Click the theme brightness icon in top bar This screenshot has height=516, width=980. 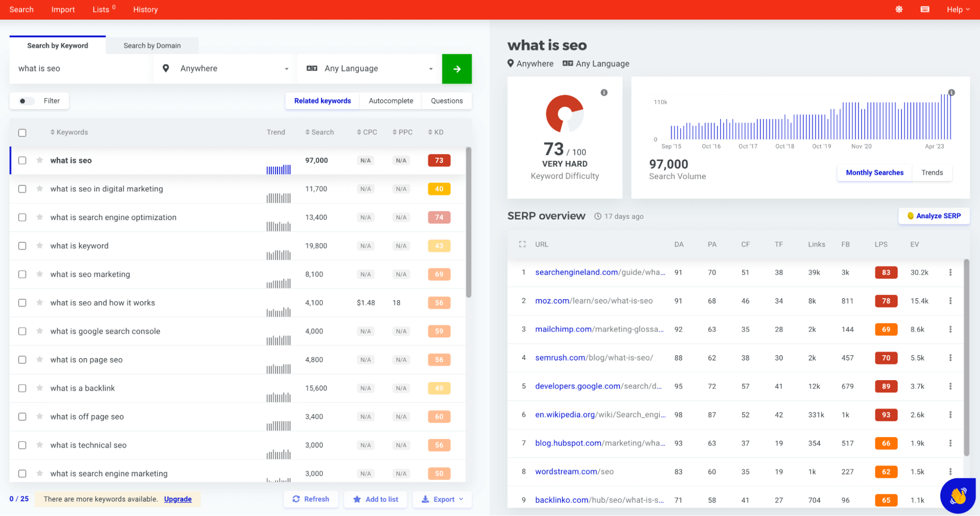pyautogui.click(x=899, y=9)
